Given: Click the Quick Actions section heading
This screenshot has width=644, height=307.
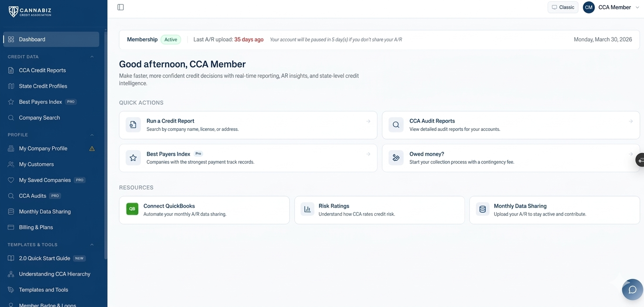Looking at the screenshot, I should (141, 103).
